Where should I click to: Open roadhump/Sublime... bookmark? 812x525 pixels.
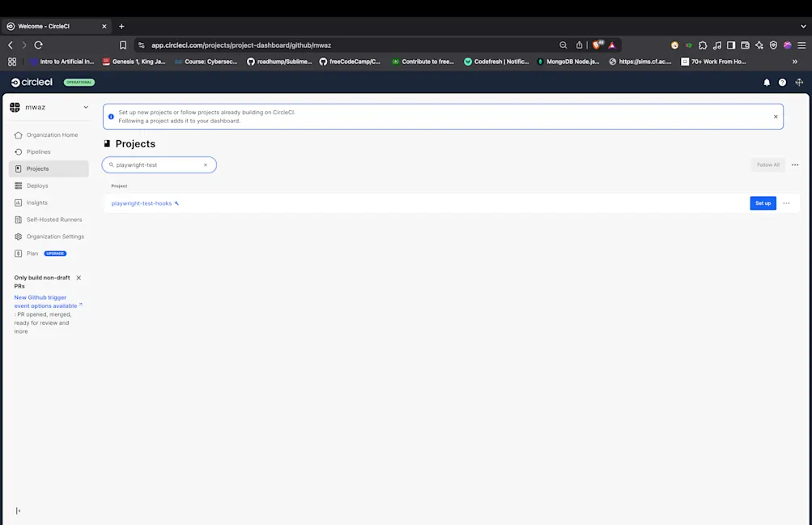pos(279,62)
